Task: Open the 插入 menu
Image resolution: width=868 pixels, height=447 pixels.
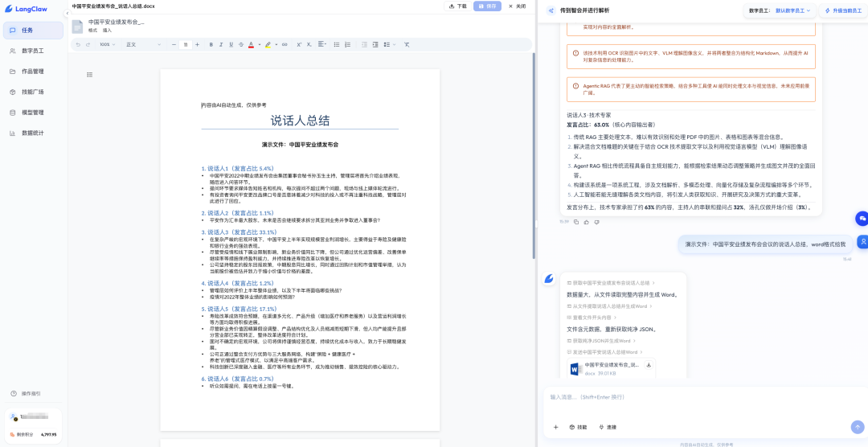Action: pos(107,31)
